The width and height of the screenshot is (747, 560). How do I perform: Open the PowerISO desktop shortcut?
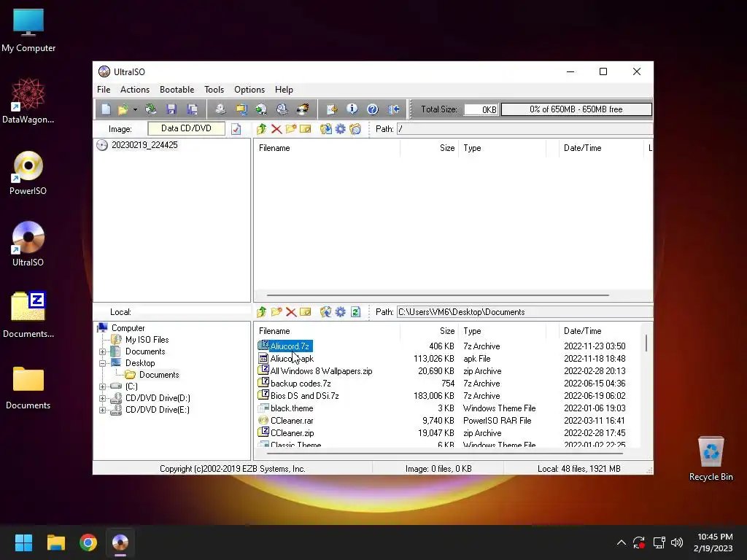(x=28, y=174)
